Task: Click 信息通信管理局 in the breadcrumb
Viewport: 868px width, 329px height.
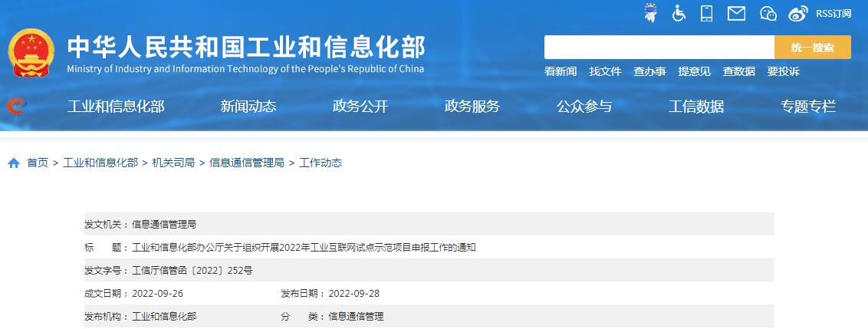Action: point(247,163)
